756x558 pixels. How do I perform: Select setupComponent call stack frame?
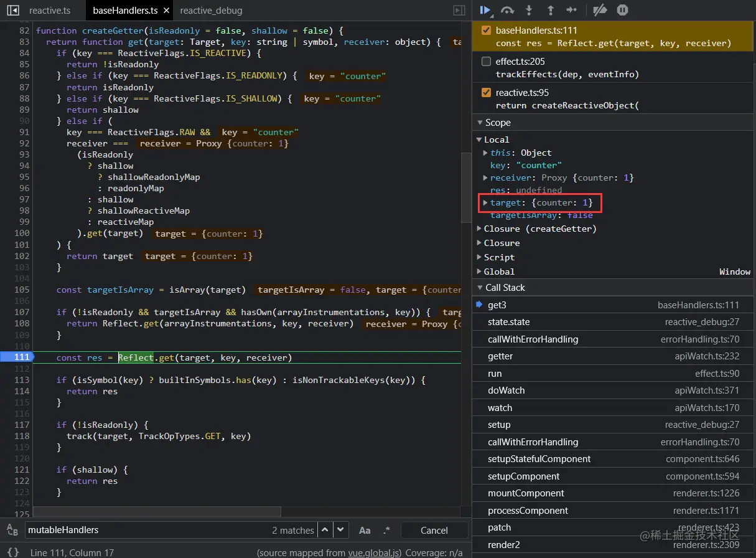tap(614, 476)
